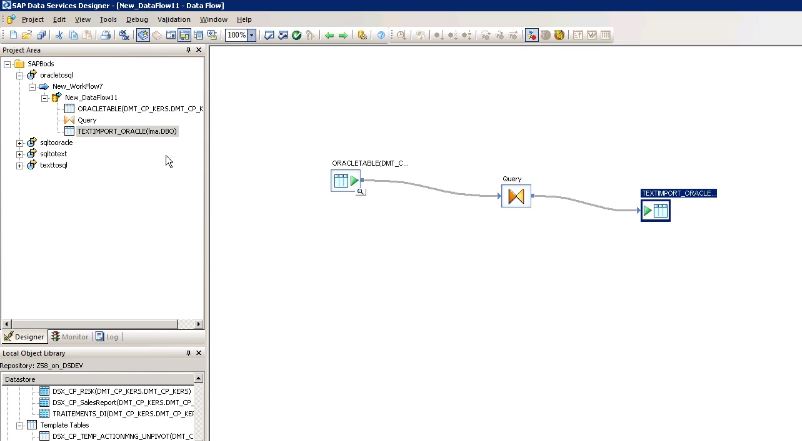Collapse the New_WorkFlow7 node
Screen dimensions: 802x441
(x=32, y=86)
